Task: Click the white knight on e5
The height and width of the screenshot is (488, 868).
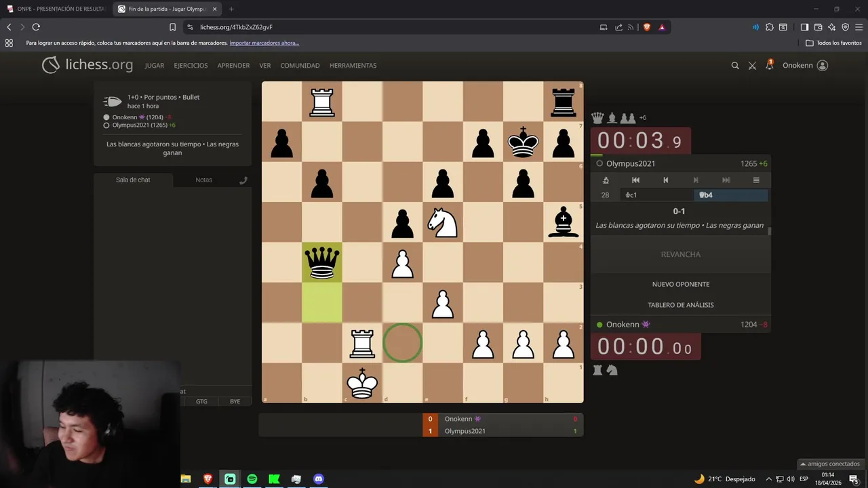Action: [x=443, y=222]
